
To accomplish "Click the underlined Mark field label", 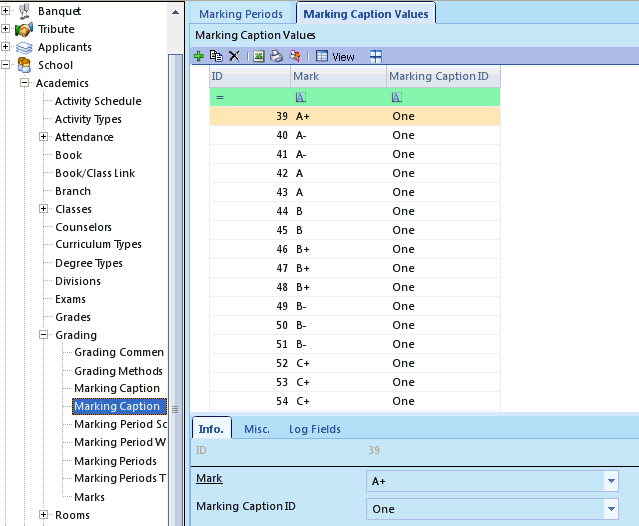I will 209,478.
